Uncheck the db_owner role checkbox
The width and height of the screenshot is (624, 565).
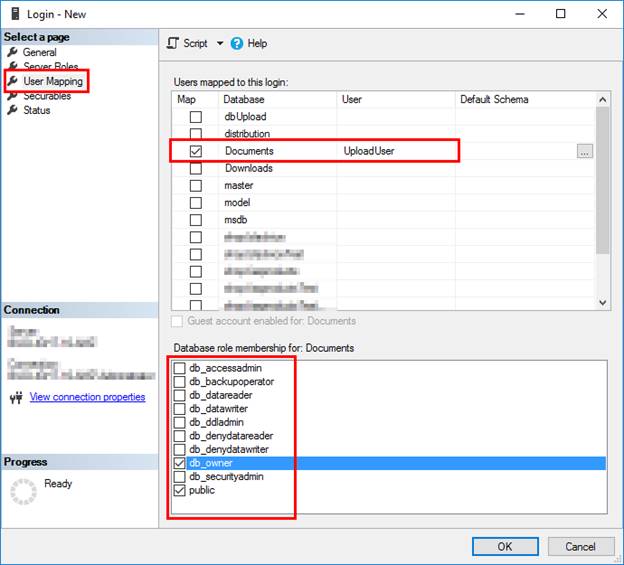click(x=179, y=463)
